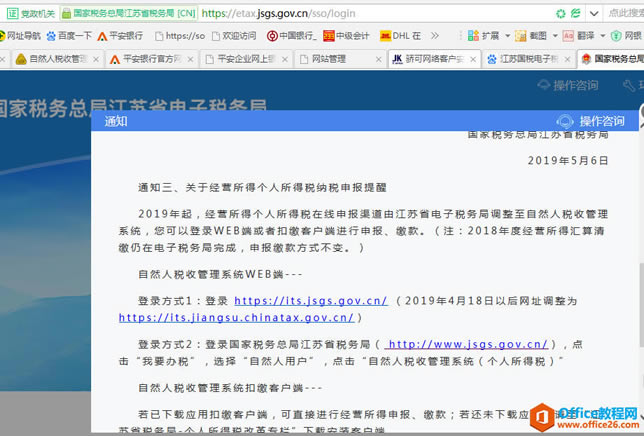Click the text 登录方式2：登录国家税务总局江苏省税务局
Viewport: 644px width, 436px height.
pos(254,344)
